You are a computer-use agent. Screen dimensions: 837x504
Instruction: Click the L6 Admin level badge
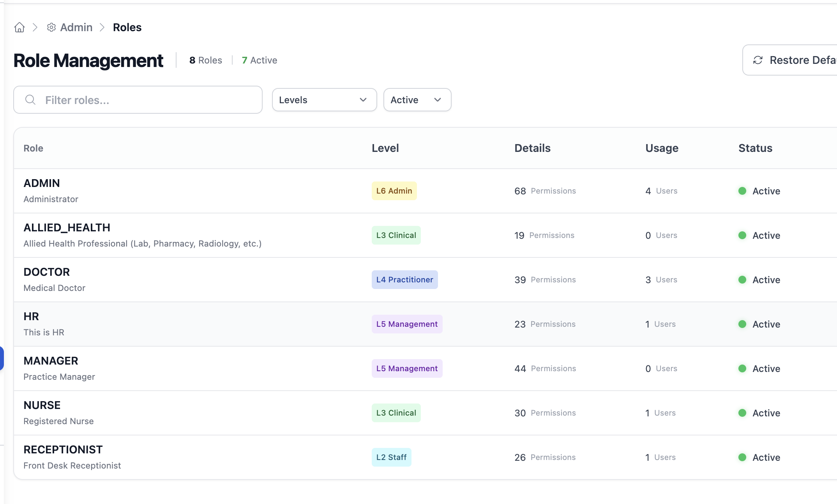pyautogui.click(x=394, y=191)
